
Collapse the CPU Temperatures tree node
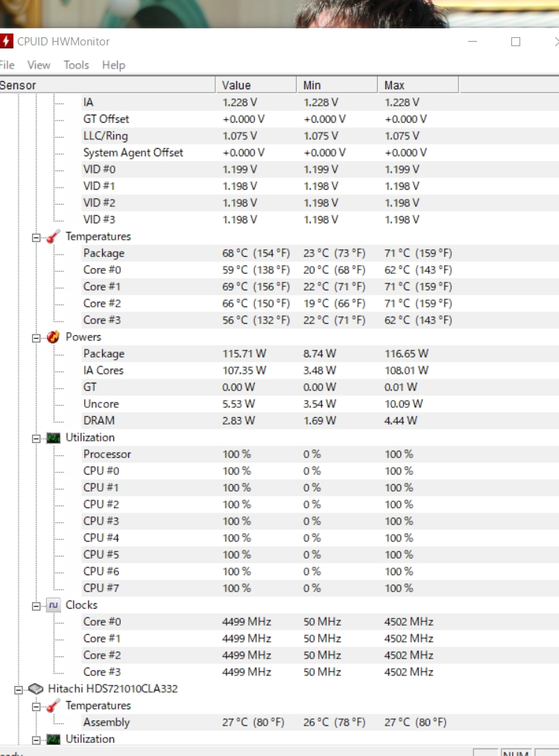[x=35, y=237]
